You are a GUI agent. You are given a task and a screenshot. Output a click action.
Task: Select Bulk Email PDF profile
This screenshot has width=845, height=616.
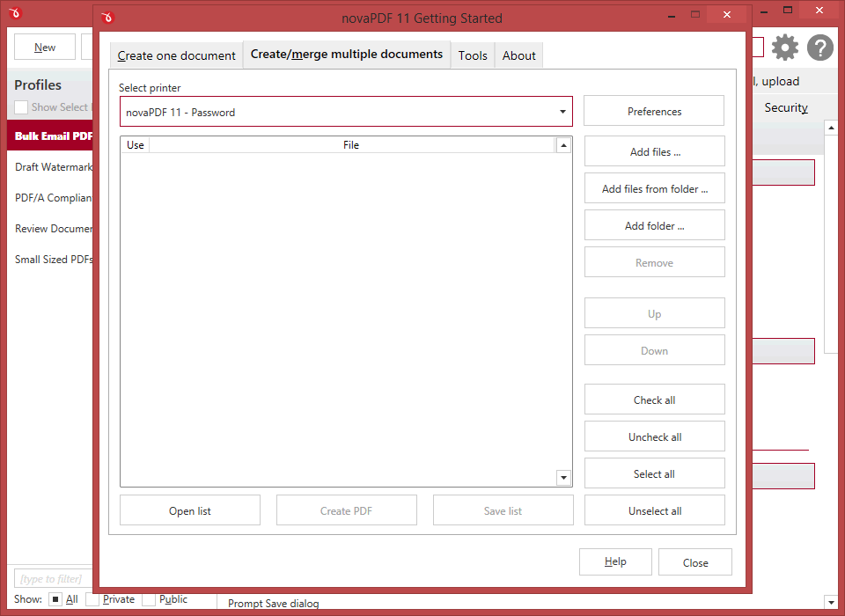[x=50, y=136]
